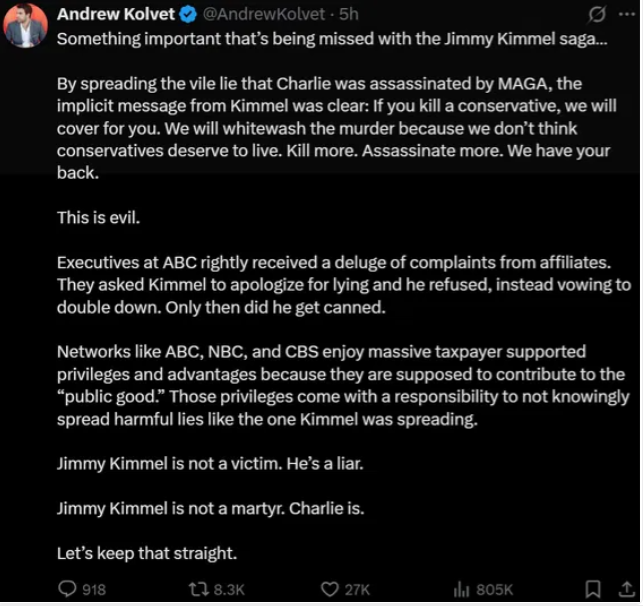Click the "This is evil." paragraph

click(x=98, y=218)
